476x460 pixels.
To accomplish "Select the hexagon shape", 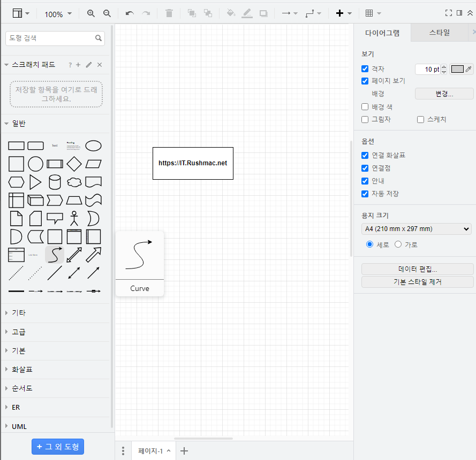I will coord(16,182).
